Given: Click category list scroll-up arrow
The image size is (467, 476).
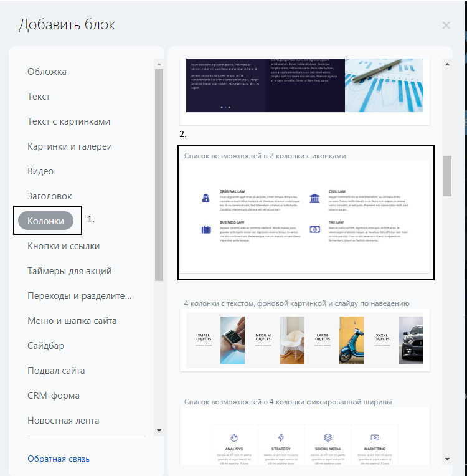Looking at the screenshot, I should (159, 64).
